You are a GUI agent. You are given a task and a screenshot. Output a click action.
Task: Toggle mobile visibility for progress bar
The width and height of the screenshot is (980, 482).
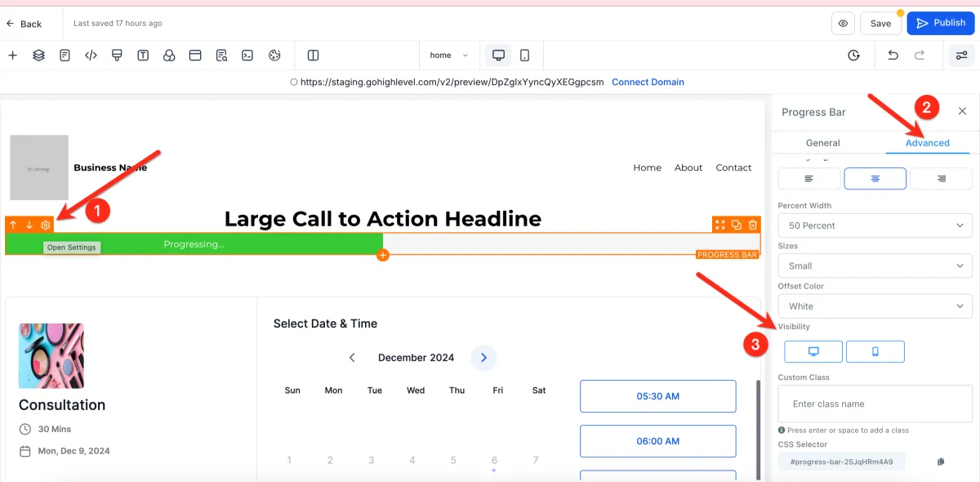[x=875, y=351]
